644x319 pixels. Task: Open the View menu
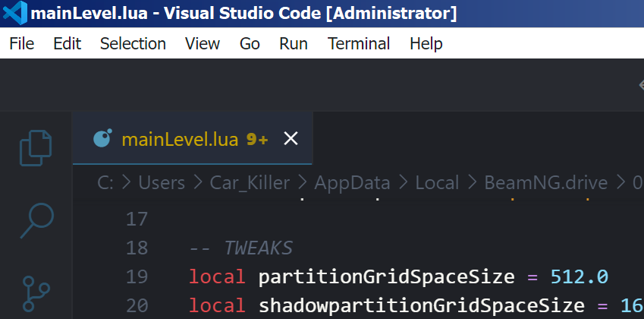click(x=203, y=44)
